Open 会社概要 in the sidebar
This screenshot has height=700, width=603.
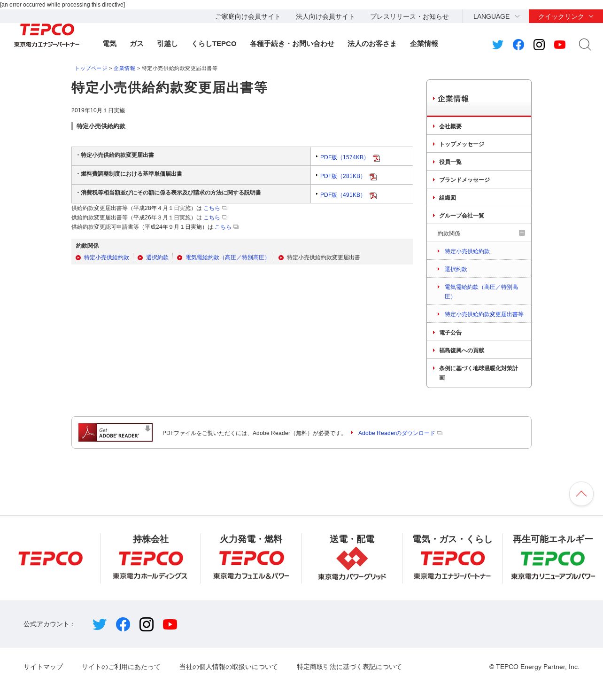[479, 126]
